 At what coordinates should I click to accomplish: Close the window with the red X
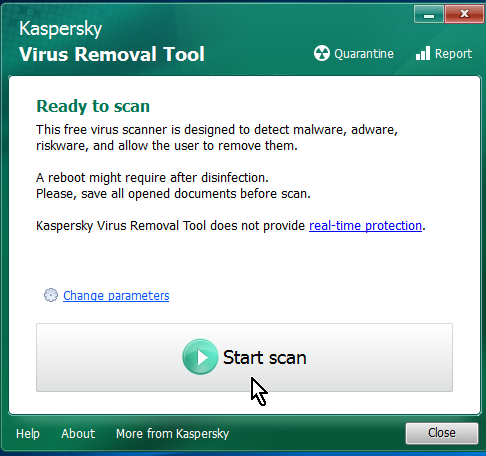(464, 14)
